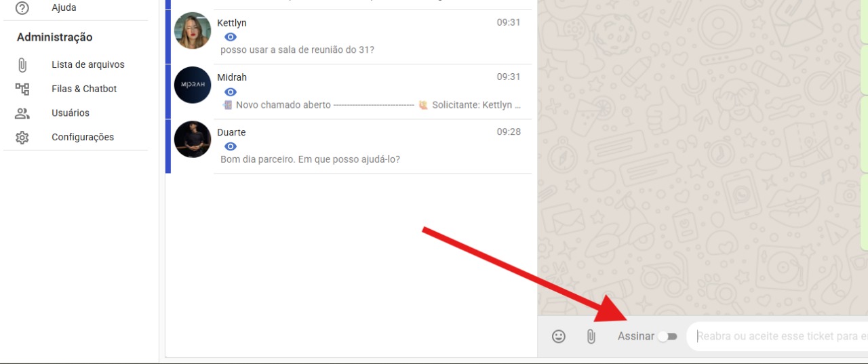Click the message text input field
The height and width of the screenshot is (364, 868).
pyautogui.click(x=780, y=336)
